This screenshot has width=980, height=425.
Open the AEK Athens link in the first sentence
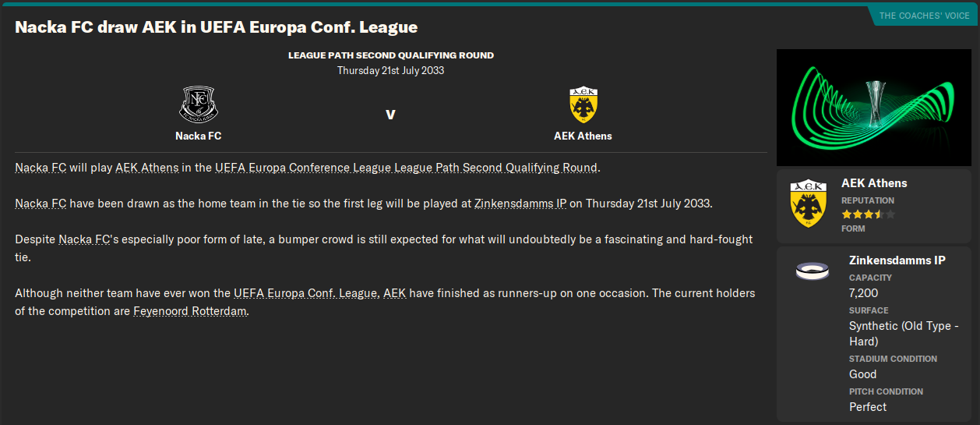pos(147,168)
